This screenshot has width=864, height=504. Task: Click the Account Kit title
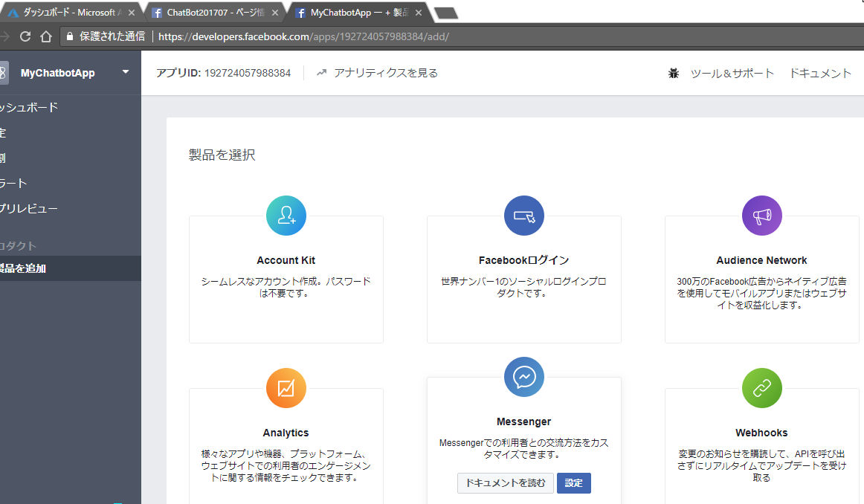coord(286,260)
